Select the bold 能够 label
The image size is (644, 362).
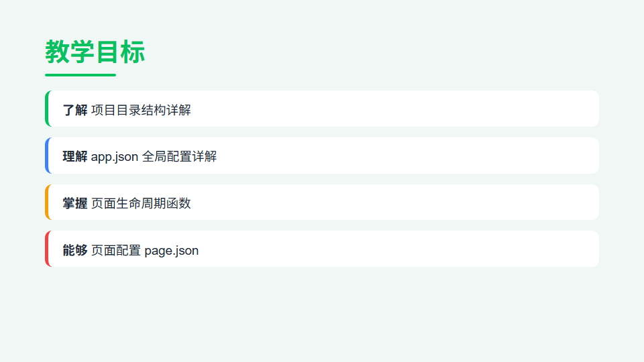point(74,250)
